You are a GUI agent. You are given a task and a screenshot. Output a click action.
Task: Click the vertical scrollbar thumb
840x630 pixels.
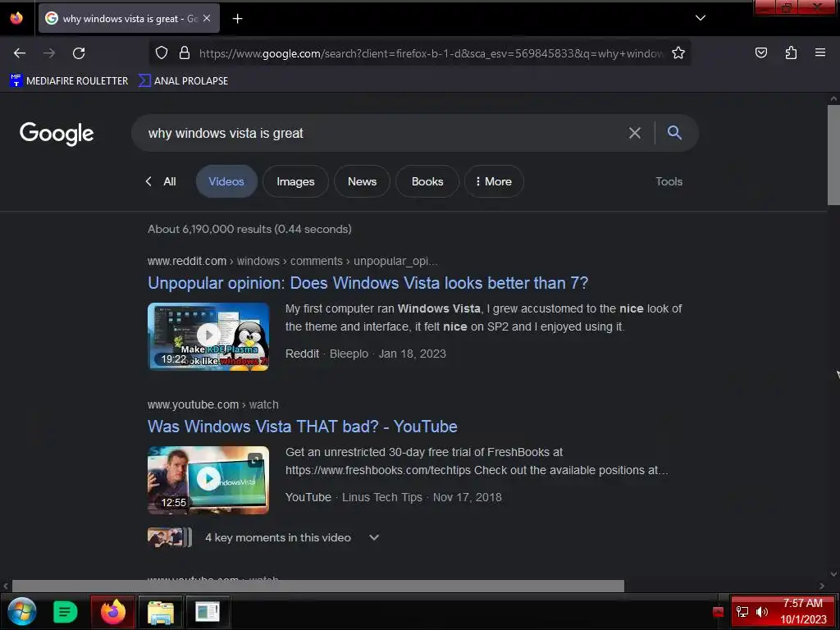[x=833, y=155]
